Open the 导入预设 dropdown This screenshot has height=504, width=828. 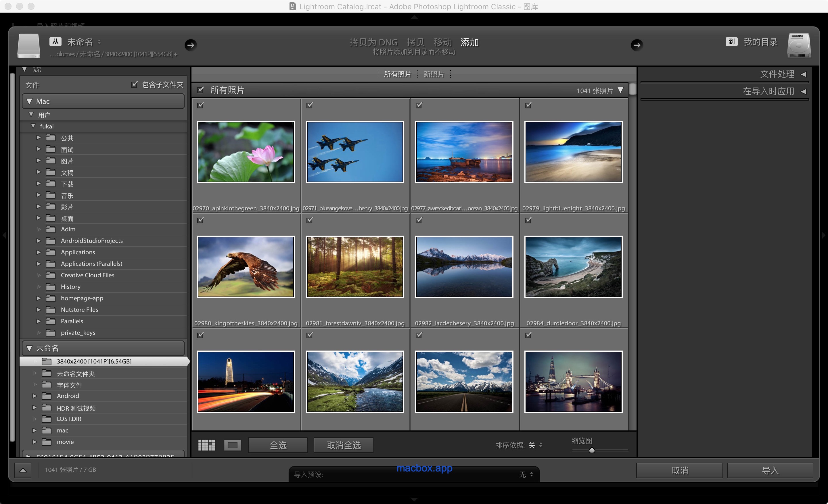(526, 474)
